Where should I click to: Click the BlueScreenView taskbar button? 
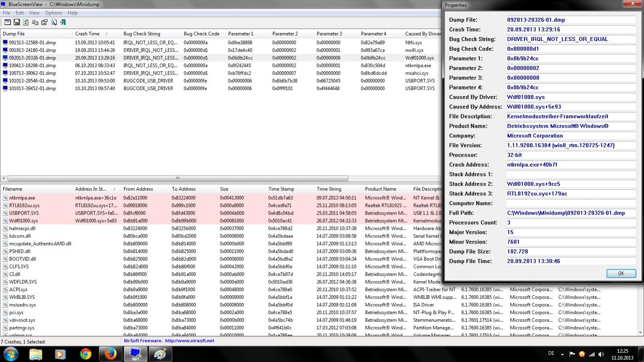click(x=135, y=354)
